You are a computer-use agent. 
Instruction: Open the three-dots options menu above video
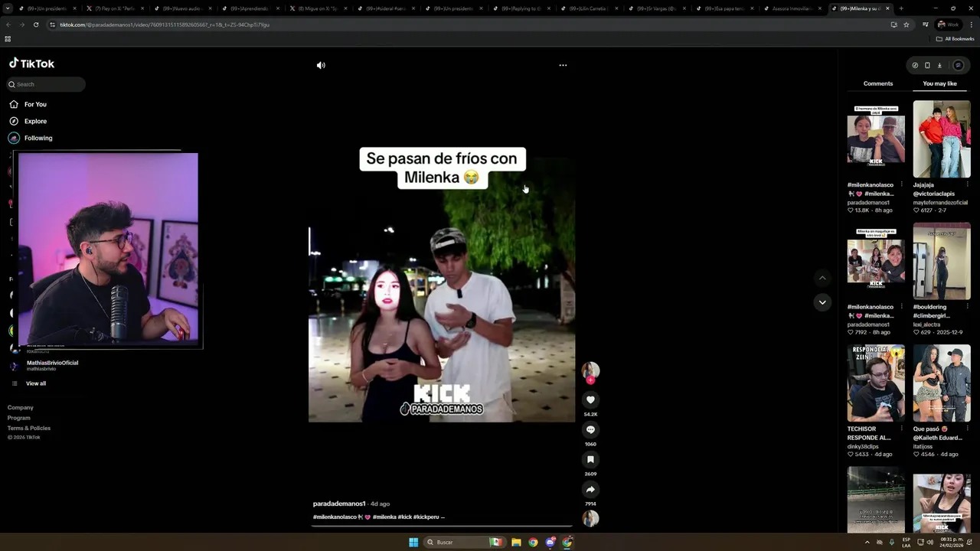(x=563, y=65)
